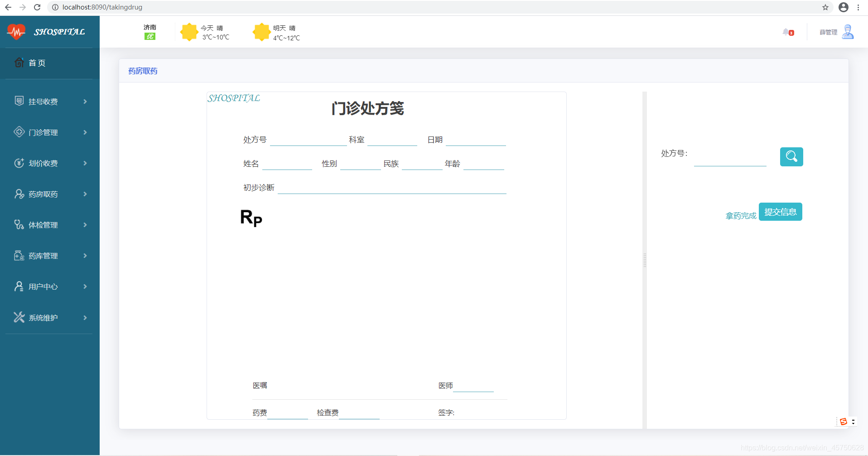Click the 性别 field on the prescription
This screenshot has height=456, width=868.
pos(361,164)
